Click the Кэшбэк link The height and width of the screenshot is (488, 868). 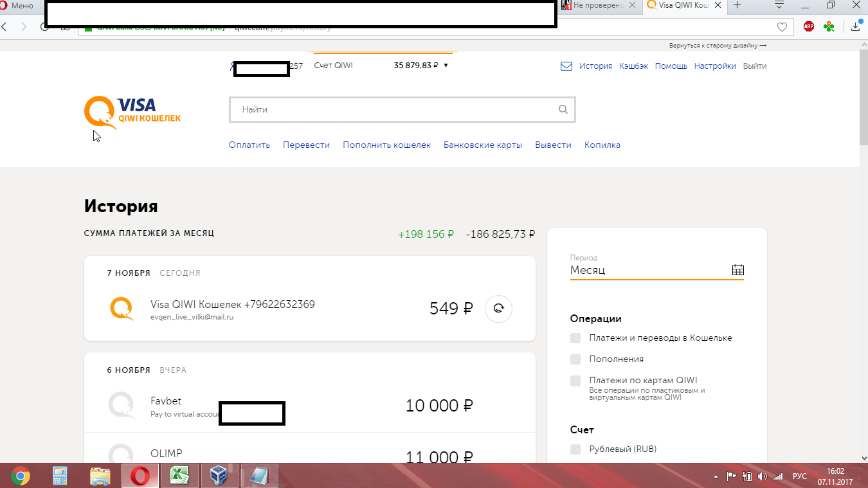[x=633, y=66]
